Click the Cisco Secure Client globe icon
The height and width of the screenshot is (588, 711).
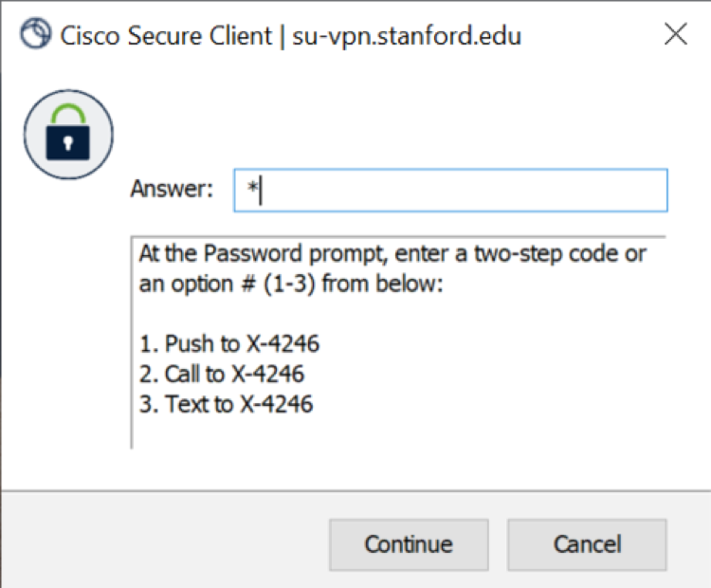click(35, 36)
